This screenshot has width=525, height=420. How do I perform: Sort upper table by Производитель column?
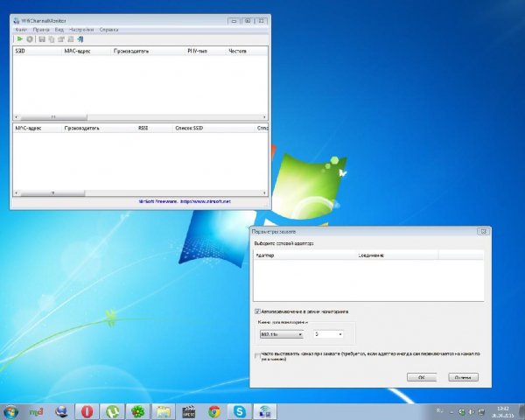coord(149,51)
